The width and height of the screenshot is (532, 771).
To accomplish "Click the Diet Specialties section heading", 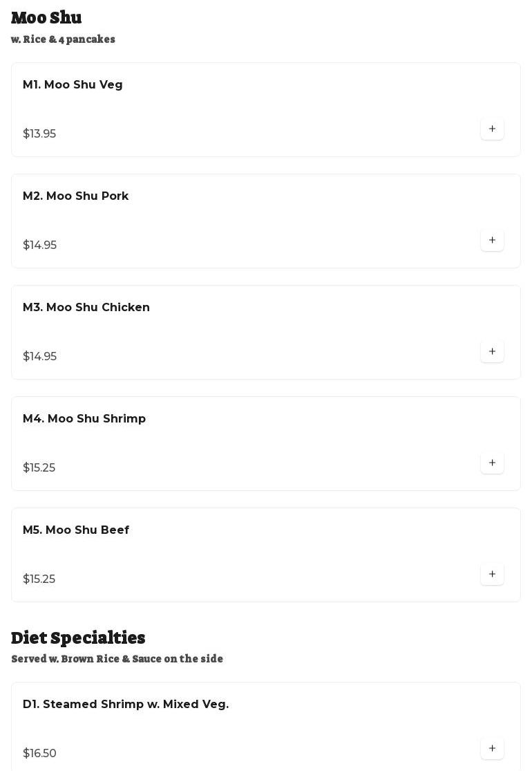I will coord(78,638).
